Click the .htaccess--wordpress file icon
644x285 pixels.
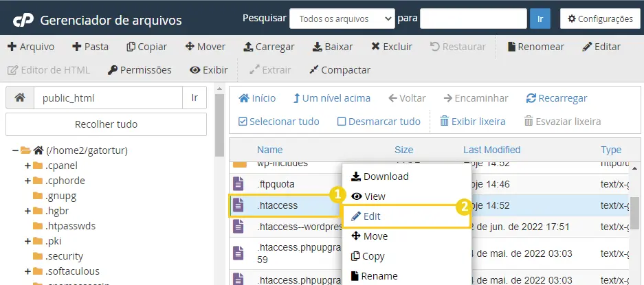pyautogui.click(x=238, y=226)
